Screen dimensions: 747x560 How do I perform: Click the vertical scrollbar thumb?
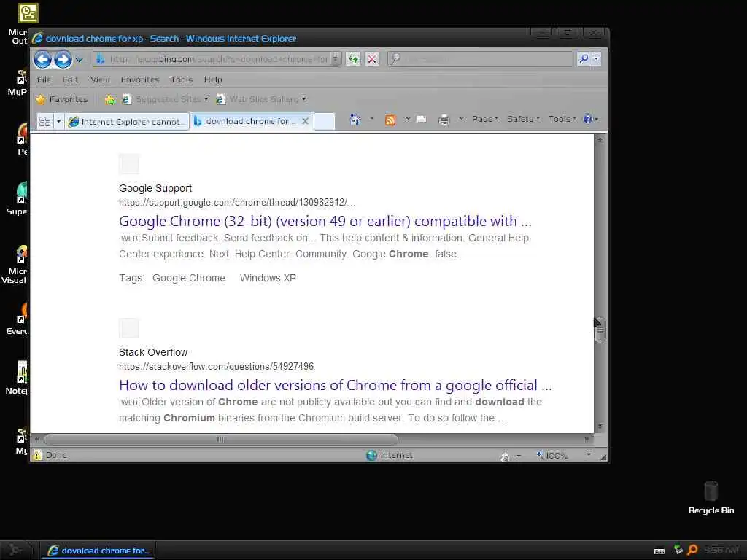[x=600, y=330]
